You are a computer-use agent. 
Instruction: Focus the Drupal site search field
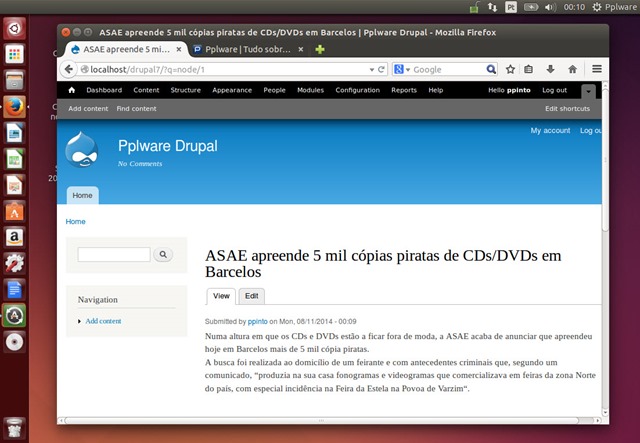click(114, 254)
